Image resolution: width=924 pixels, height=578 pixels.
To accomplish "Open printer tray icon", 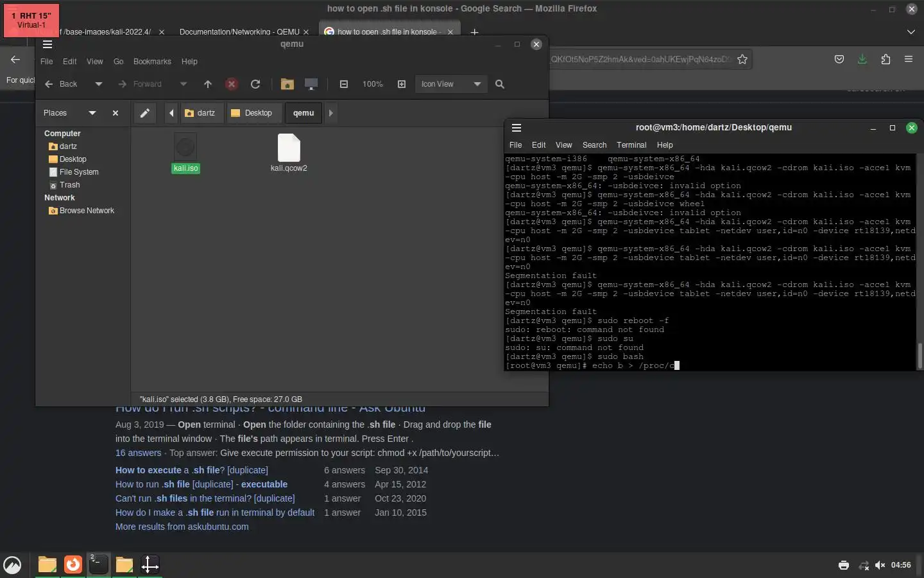I will tap(844, 565).
